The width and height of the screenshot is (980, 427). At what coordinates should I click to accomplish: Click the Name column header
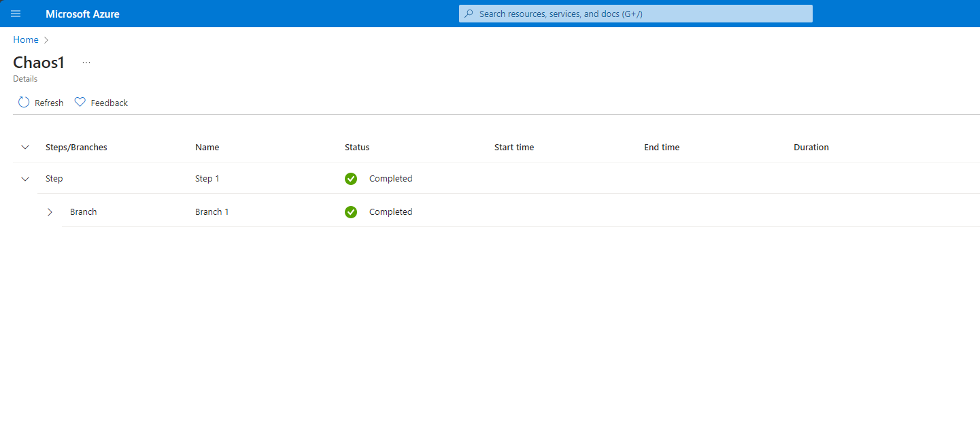207,148
